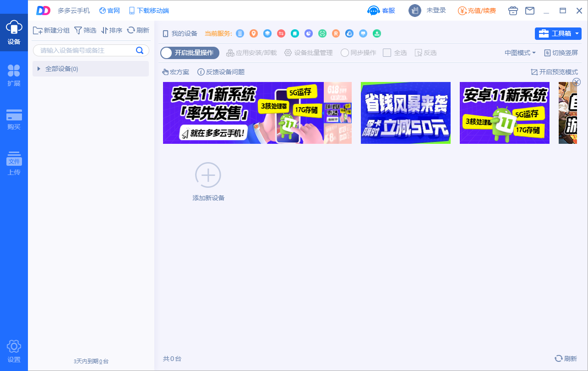Click 下载移动端 in the top bar
The height and width of the screenshot is (371, 588).
tap(149, 10)
